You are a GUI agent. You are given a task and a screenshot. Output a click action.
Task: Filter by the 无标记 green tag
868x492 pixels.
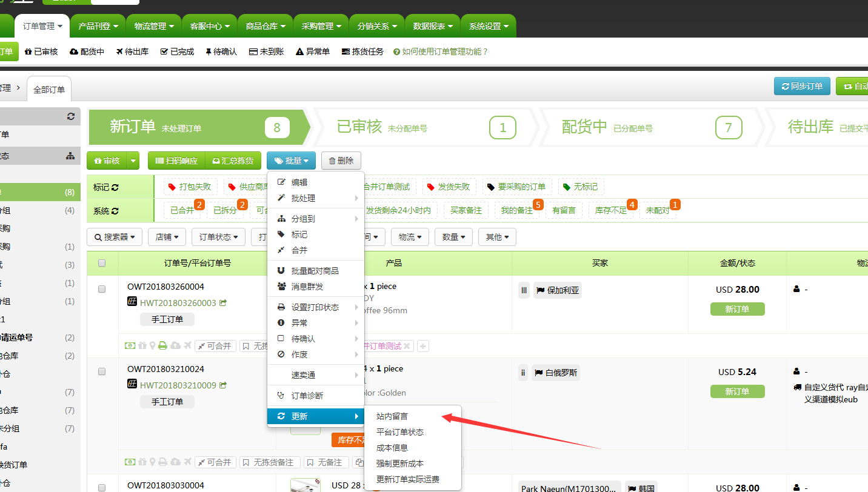click(x=581, y=187)
